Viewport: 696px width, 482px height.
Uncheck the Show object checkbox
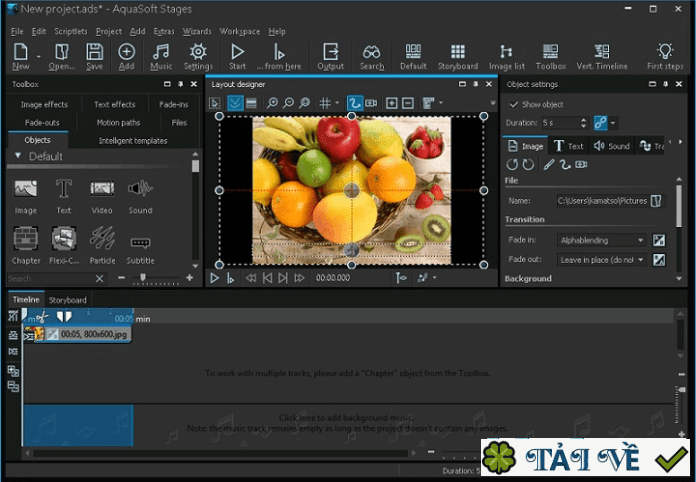(514, 104)
